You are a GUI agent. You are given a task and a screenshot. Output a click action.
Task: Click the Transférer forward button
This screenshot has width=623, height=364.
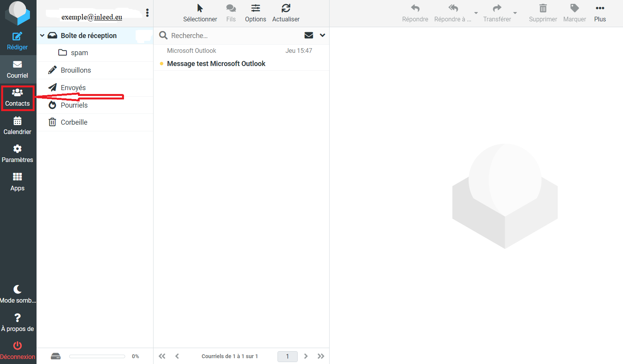click(x=497, y=13)
